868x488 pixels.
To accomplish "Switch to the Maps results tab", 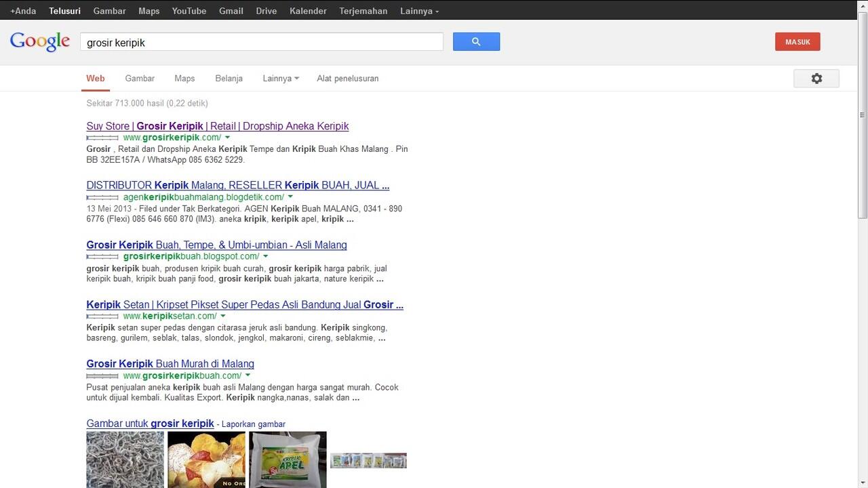I will point(184,79).
